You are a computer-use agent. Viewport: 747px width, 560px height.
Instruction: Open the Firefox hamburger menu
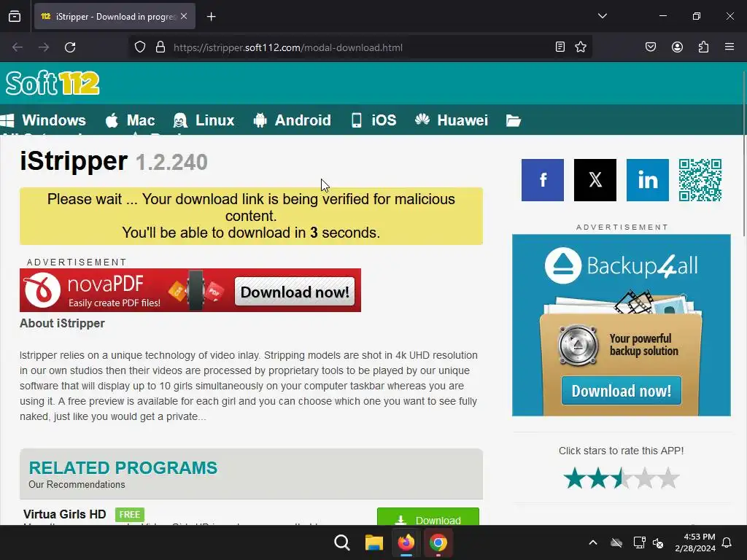click(729, 47)
